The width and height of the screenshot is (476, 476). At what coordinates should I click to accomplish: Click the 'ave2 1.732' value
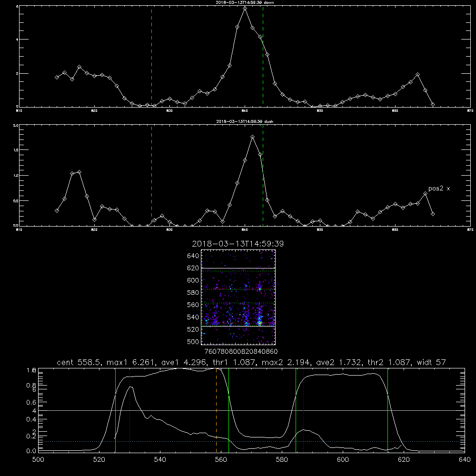point(338,362)
